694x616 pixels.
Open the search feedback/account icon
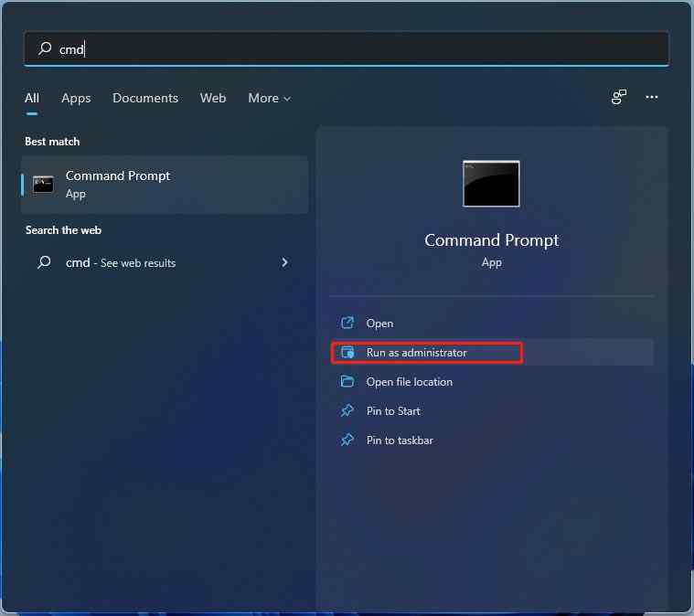click(619, 97)
